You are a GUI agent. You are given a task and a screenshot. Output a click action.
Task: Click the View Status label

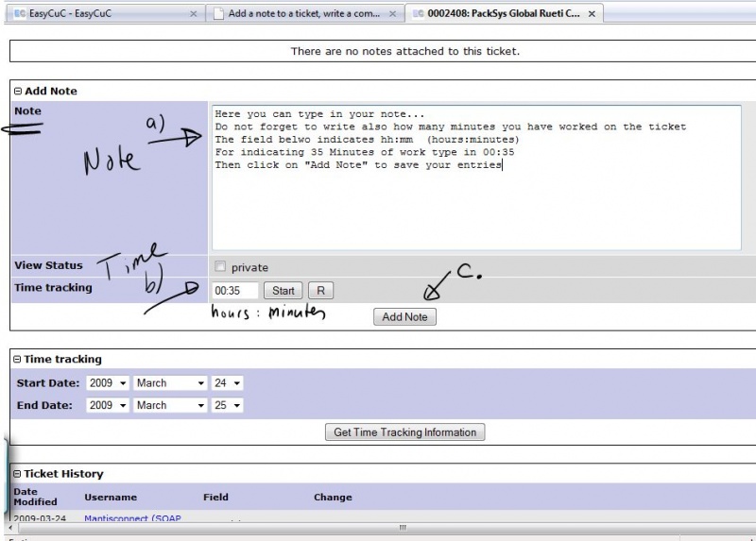[48, 265]
